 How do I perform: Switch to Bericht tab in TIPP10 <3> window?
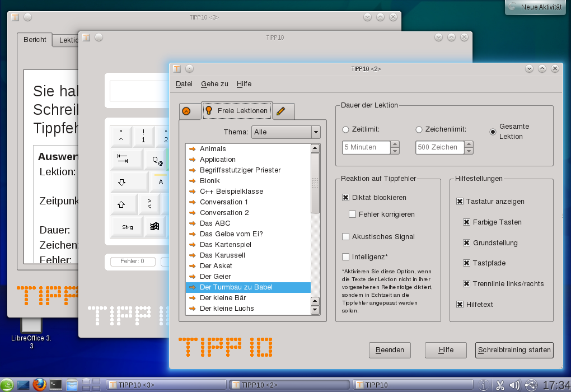click(35, 40)
